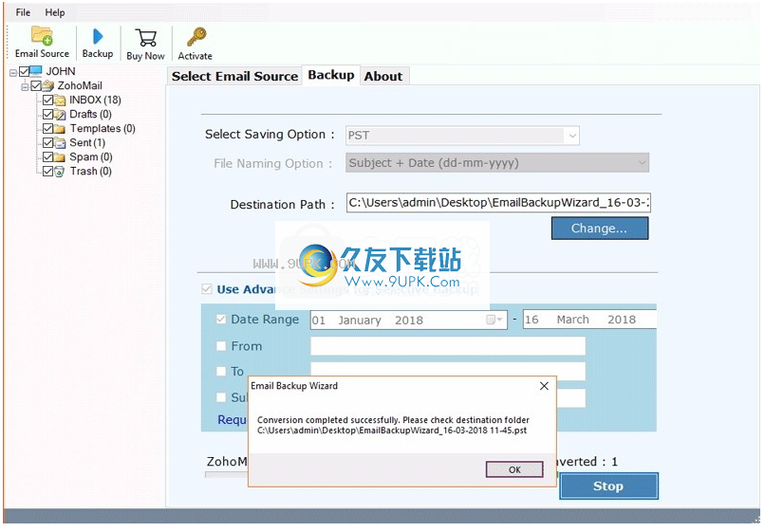The width and height of the screenshot is (765, 532).
Task: Click the Activate key icon
Action: coord(196,37)
